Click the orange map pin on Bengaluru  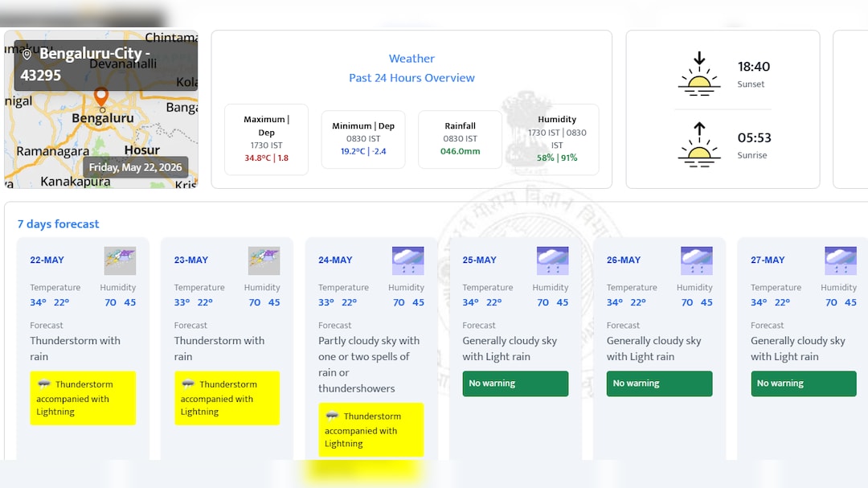click(x=100, y=97)
